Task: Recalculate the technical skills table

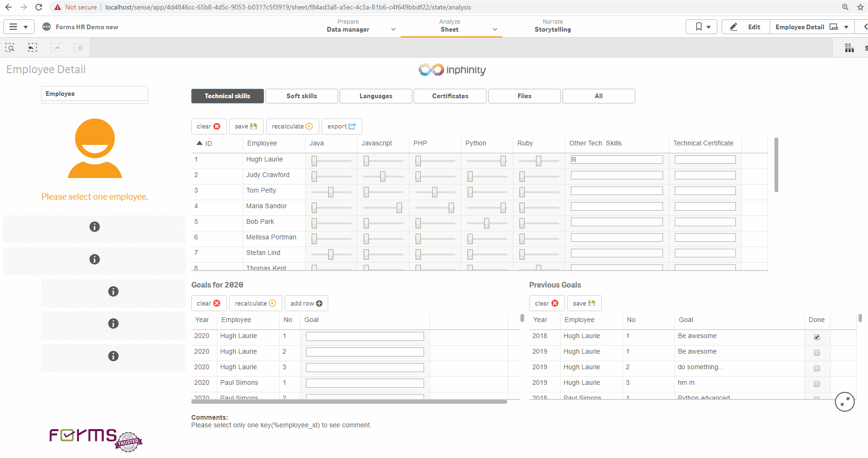Action: pos(292,126)
